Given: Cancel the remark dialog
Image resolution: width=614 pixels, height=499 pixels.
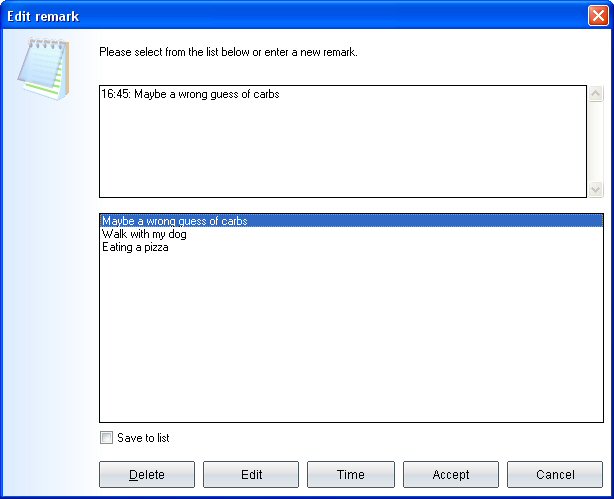Looking at the screenshot, I should click(554, 474).
